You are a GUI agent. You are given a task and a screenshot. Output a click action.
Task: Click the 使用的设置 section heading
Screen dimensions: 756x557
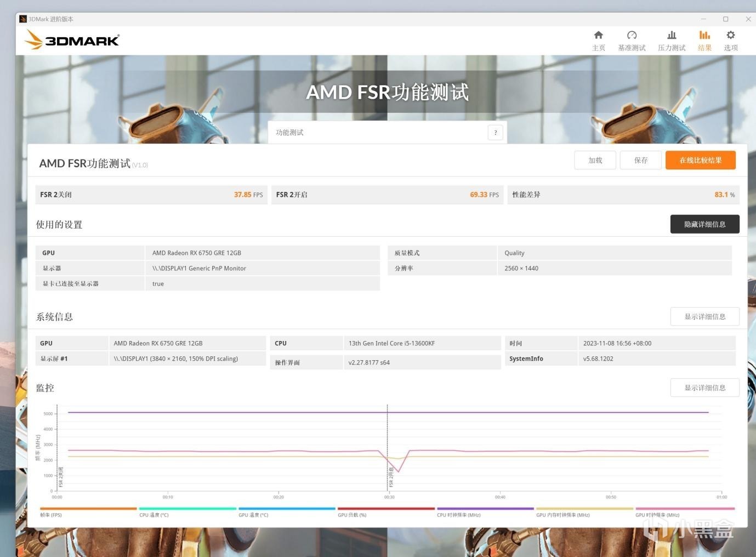[59, 225]
